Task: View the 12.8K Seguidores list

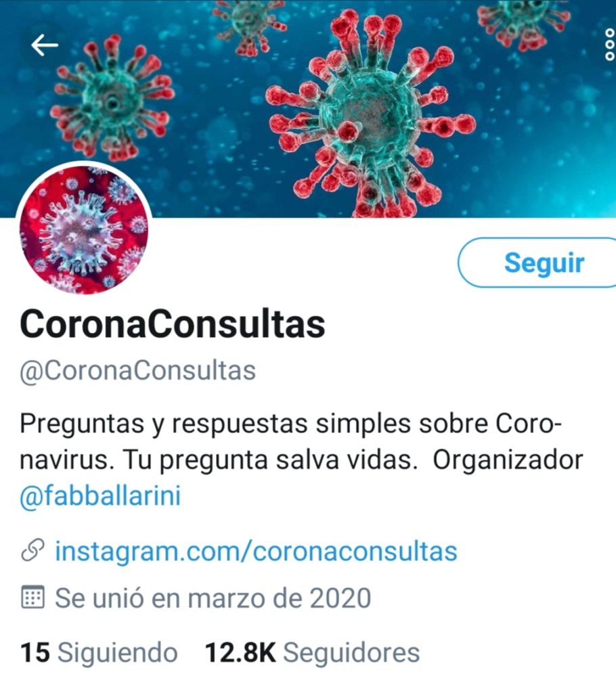Action: [312, 652]
